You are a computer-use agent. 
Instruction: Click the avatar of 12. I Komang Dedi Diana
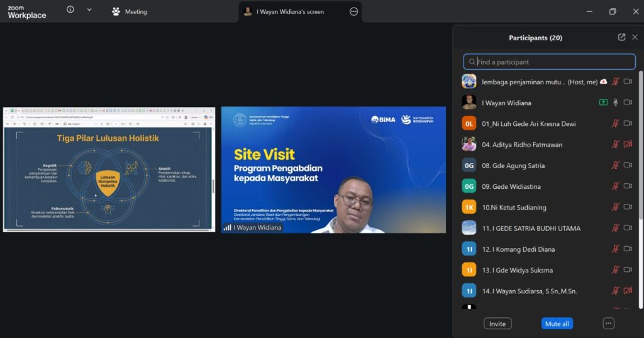(469, 249)
